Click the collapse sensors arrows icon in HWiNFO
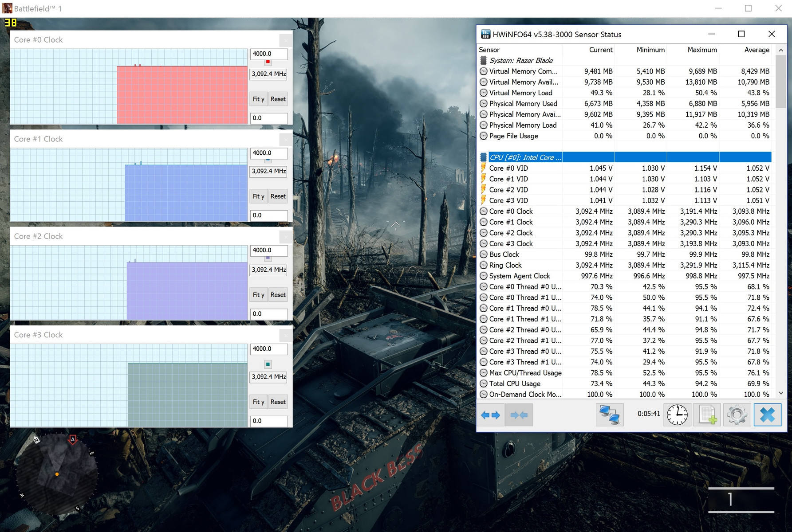This screenshot has height=532, width=792. pos(519,415)
